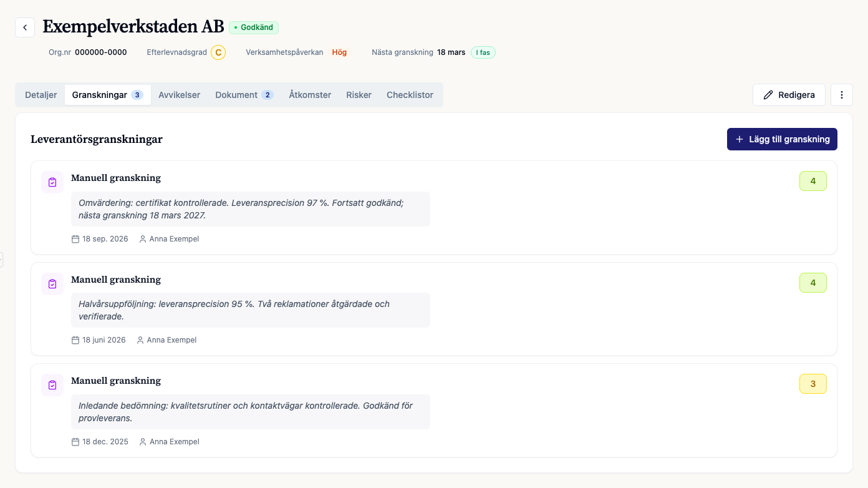868x488 pixels.
Task: Click the score 3 badge on the 18 dec. 2025 review
Action: [813, 384]
